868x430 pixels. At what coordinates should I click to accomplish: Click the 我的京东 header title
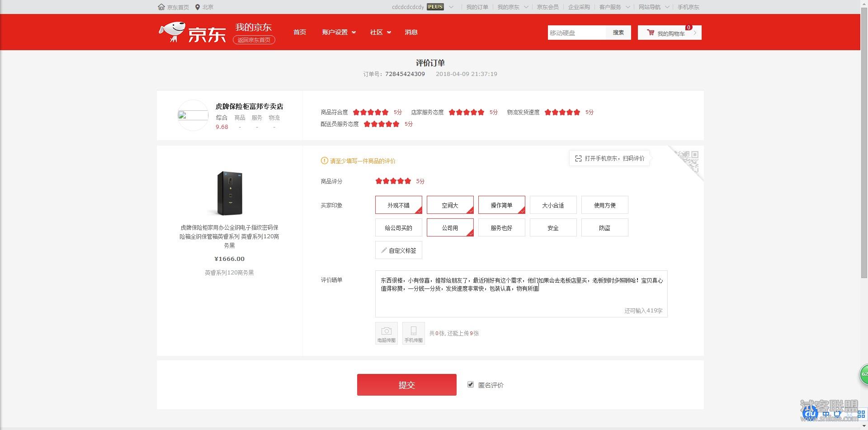[254, 27]
